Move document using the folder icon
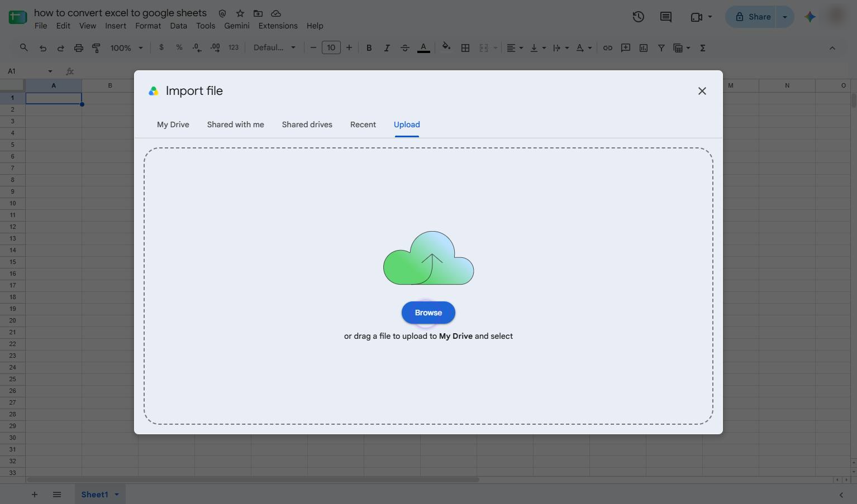The height and width of the screenshot is (504, 857). point(258,13)
